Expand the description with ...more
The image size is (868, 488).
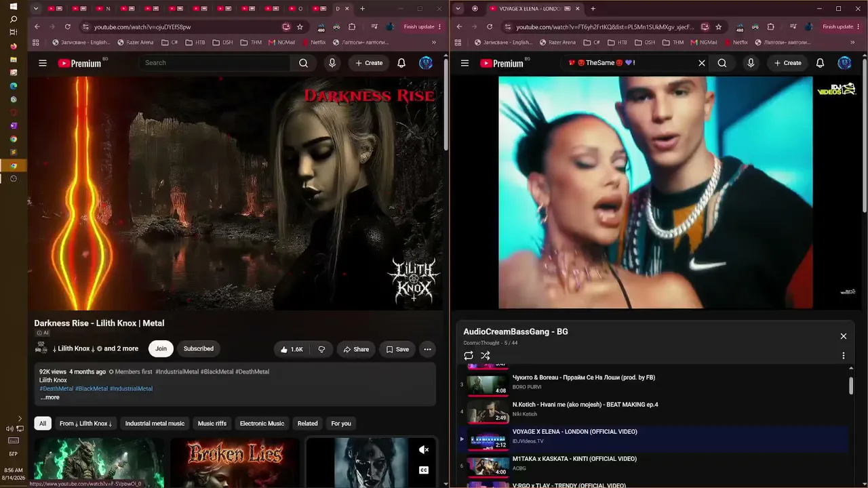coord(50,397)
